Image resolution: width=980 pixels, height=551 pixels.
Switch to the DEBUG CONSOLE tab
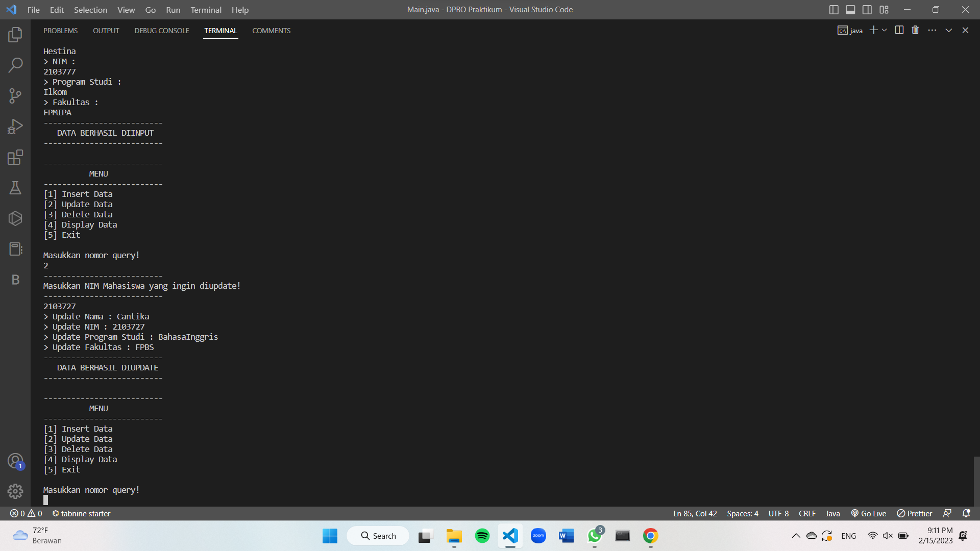pos(162,31)
